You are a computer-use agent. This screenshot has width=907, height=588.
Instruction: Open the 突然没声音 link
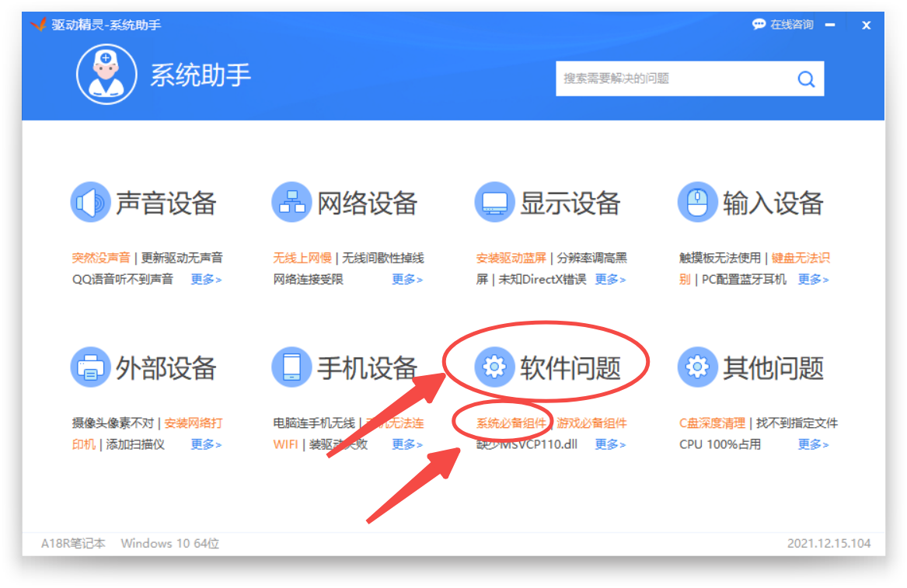pyautogui.click(x=101, y=258)
